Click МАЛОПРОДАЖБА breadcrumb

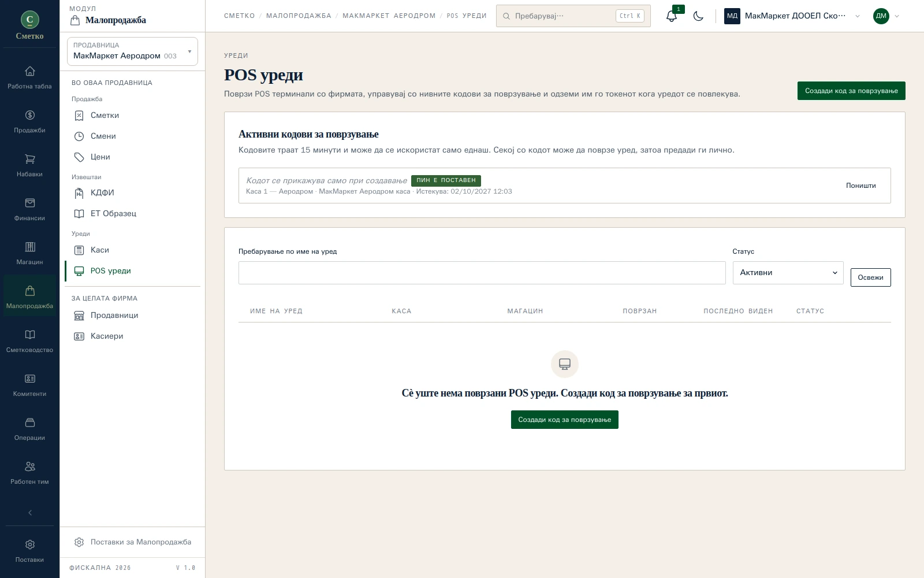click(299, 16)
